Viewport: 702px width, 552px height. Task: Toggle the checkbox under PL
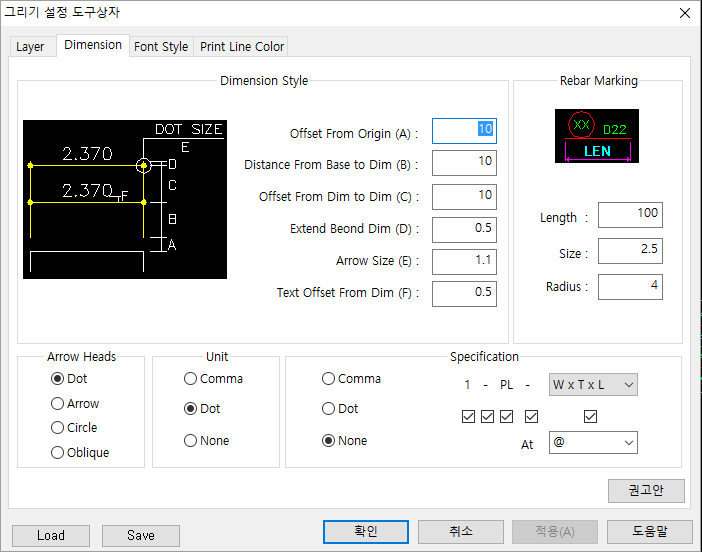[x=506, y=417]
